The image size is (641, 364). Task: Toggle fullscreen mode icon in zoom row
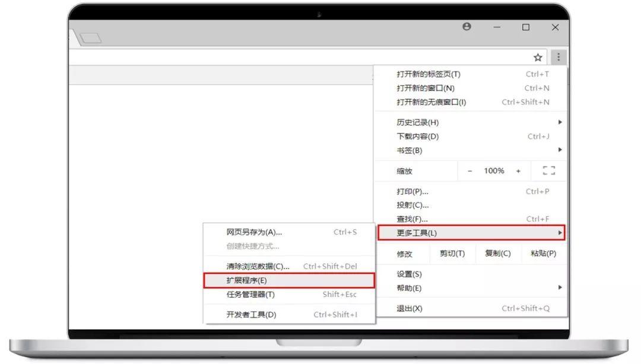[x=548, y=171]
